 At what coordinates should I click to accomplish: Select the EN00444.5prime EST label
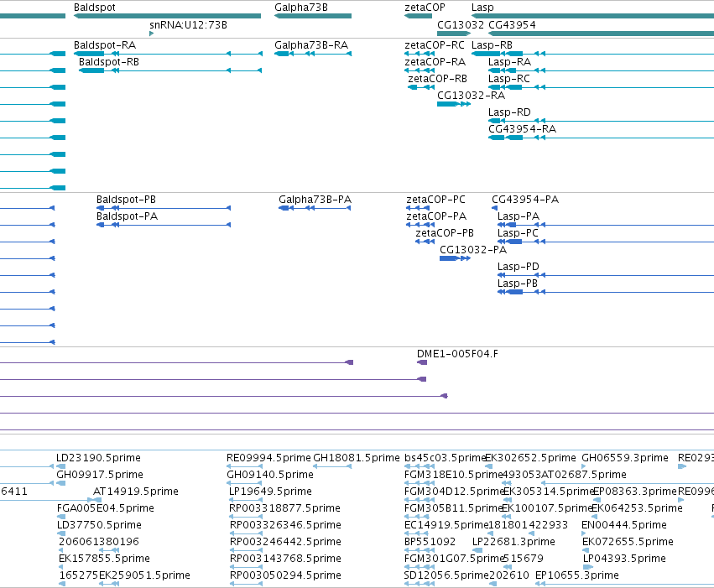click(x=624, y=525)
